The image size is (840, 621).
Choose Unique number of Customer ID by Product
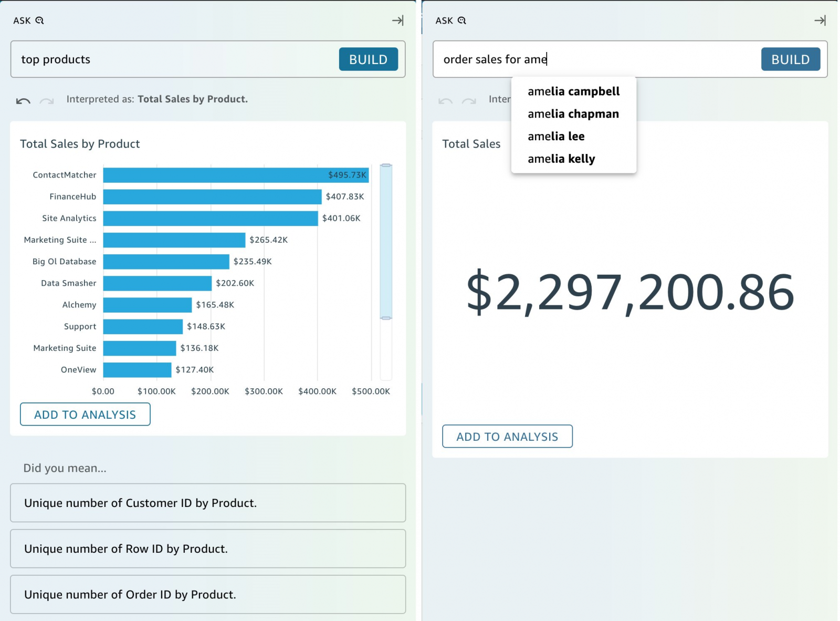click(208, 503)
